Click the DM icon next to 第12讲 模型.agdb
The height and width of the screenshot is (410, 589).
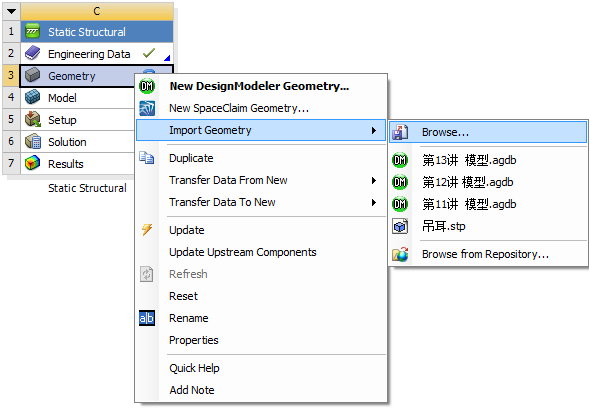coord(400,182)
